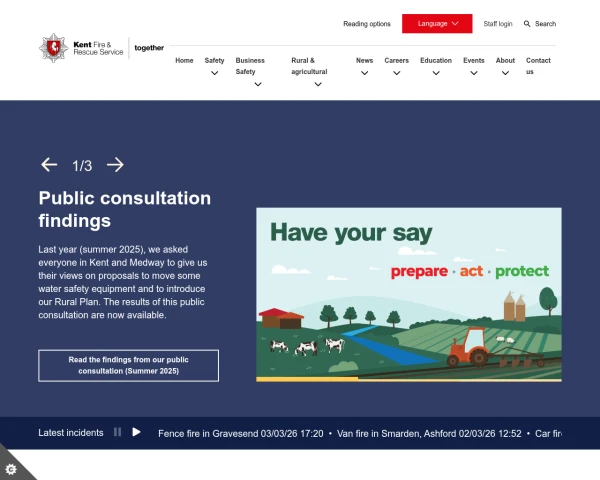The image size is (600, 480).
Task: Click the Staff login link
Action: pos(498,24)
